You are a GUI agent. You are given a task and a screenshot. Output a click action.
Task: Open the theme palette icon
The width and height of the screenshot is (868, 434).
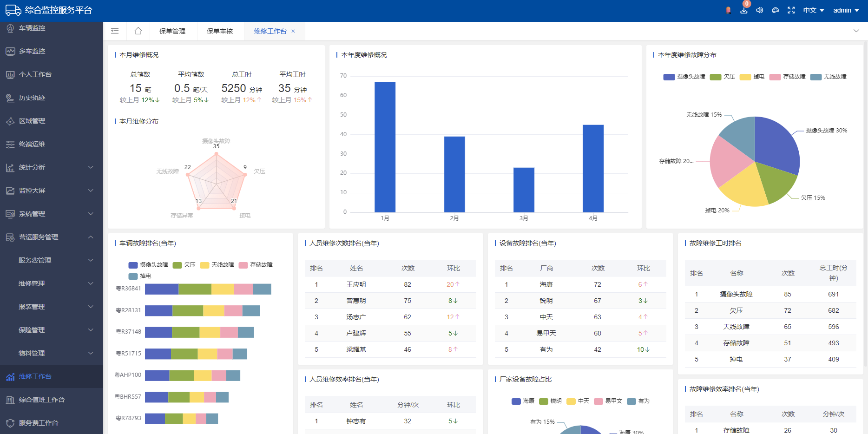(x=776, y=10)
